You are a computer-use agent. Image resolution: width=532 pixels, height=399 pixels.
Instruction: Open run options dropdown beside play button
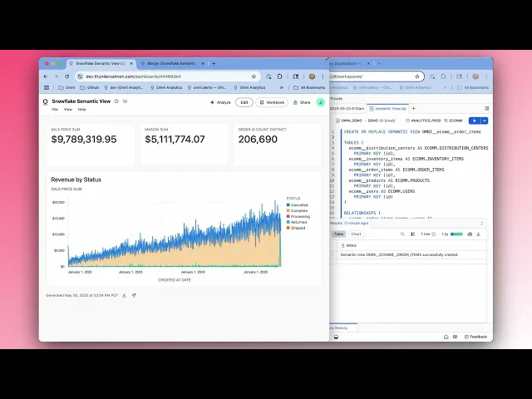485,121
